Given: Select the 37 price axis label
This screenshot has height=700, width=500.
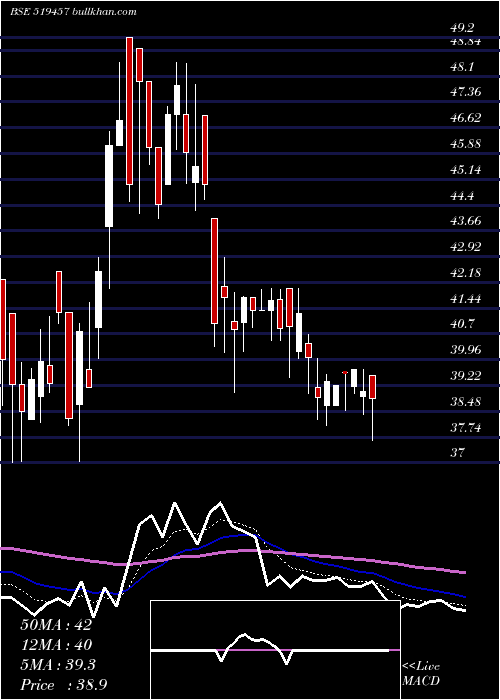Looking at the screenshot, I should point(458,453).
